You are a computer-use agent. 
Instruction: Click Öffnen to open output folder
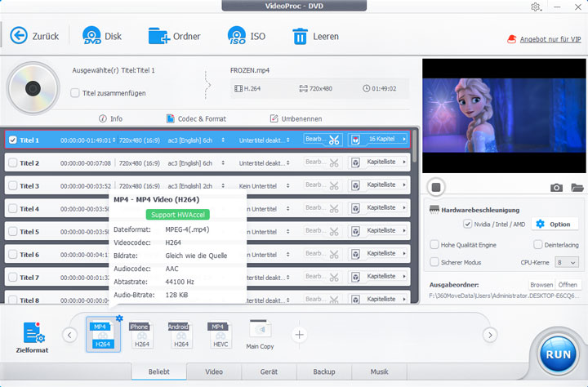(568, 285)
